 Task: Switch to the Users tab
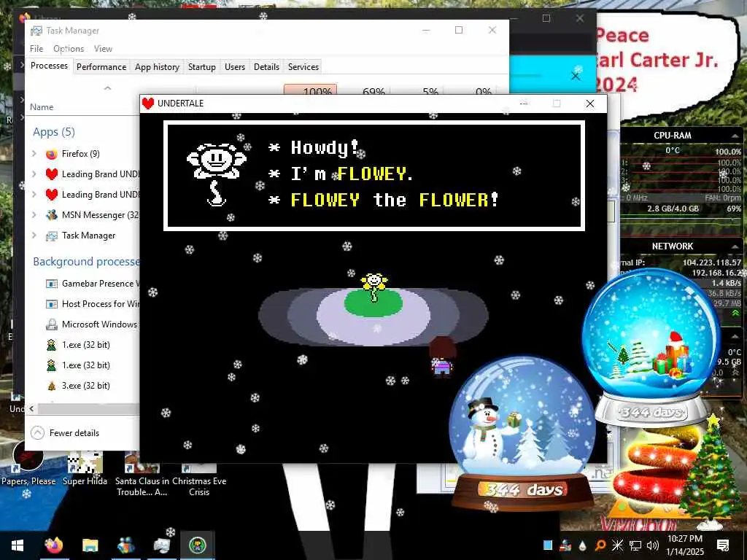(x=235, y=66)
